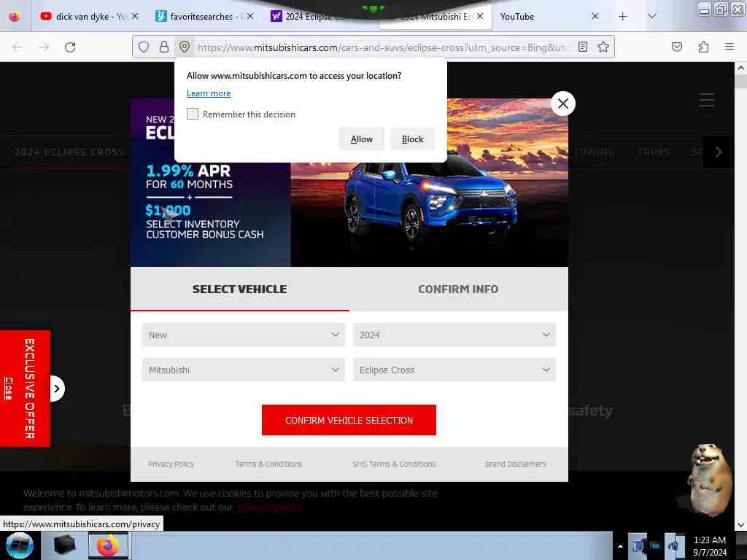Go forward using the forward arrow
The height and width of the screenshot is (560, 747).
coord(44,47)
